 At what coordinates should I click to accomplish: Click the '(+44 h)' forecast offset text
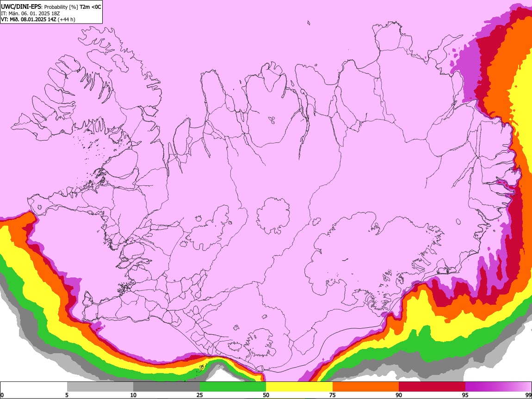pos(67,19)
